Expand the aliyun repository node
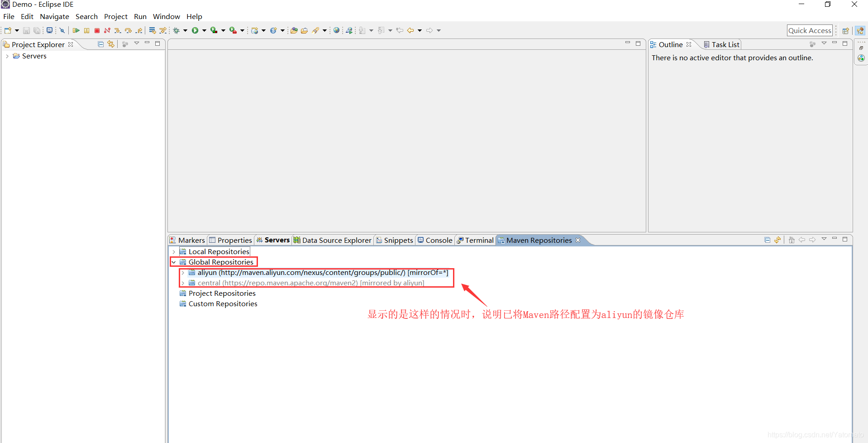This screenshot has height=443, width=868. tap(183, 273)
